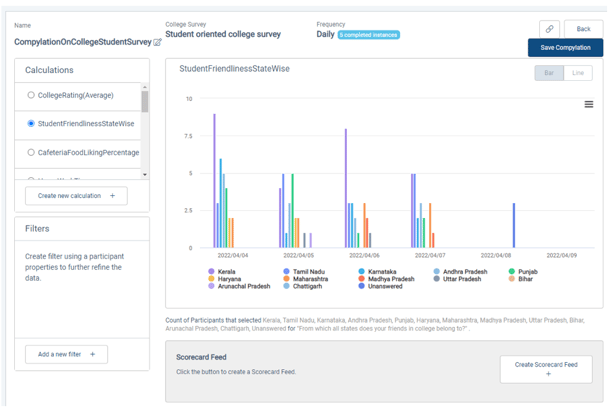Switch chart to Bar view
611x410 pixels.
[549, 73]
